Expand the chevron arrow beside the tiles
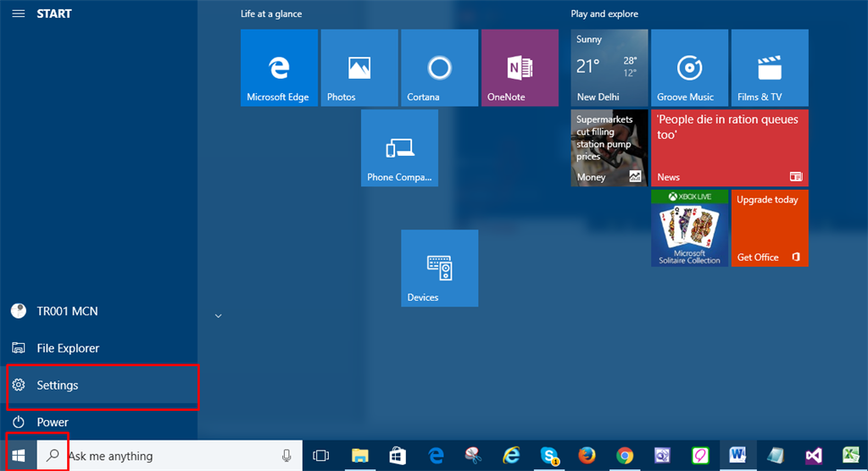Viewport: 868px width, 471px height. coord(218,316)
